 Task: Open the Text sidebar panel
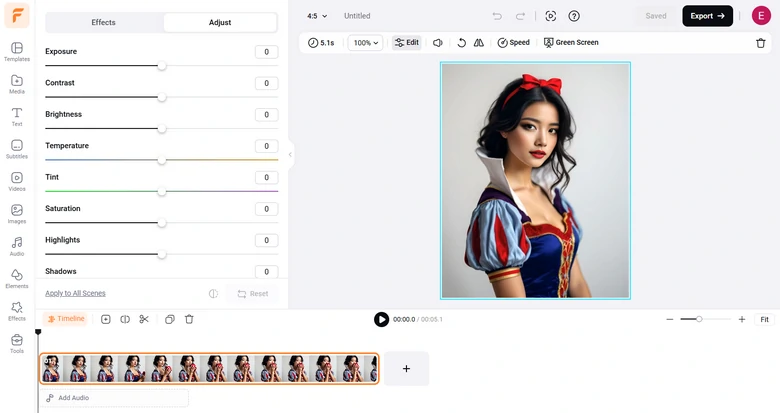16,116
